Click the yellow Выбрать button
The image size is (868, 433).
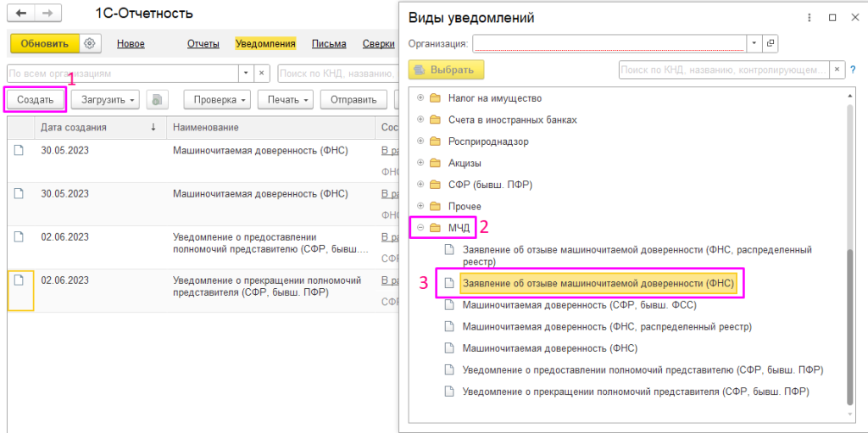(x=446, y=69)
